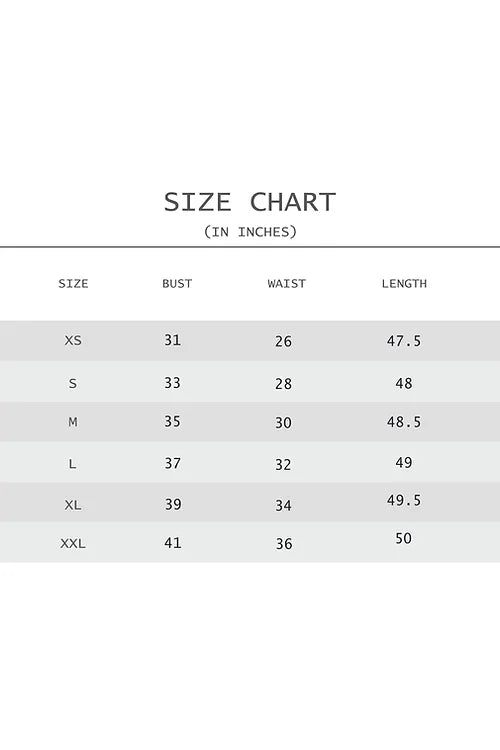Click length value 47.5 for XS

404,341
